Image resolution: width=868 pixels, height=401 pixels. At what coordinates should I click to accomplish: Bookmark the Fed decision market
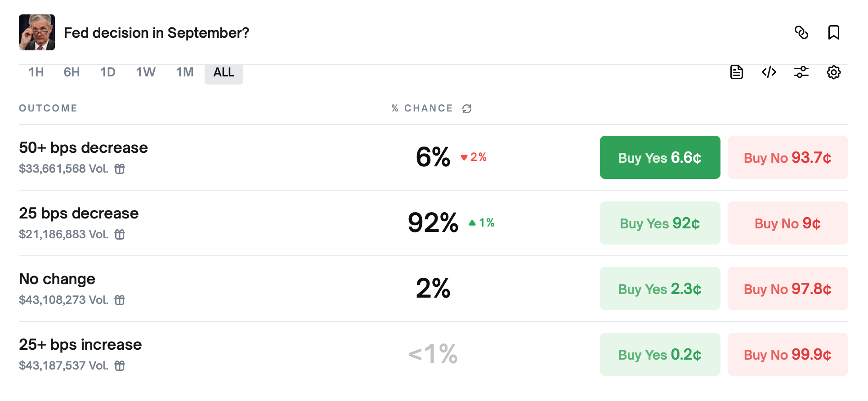[834, 32]
